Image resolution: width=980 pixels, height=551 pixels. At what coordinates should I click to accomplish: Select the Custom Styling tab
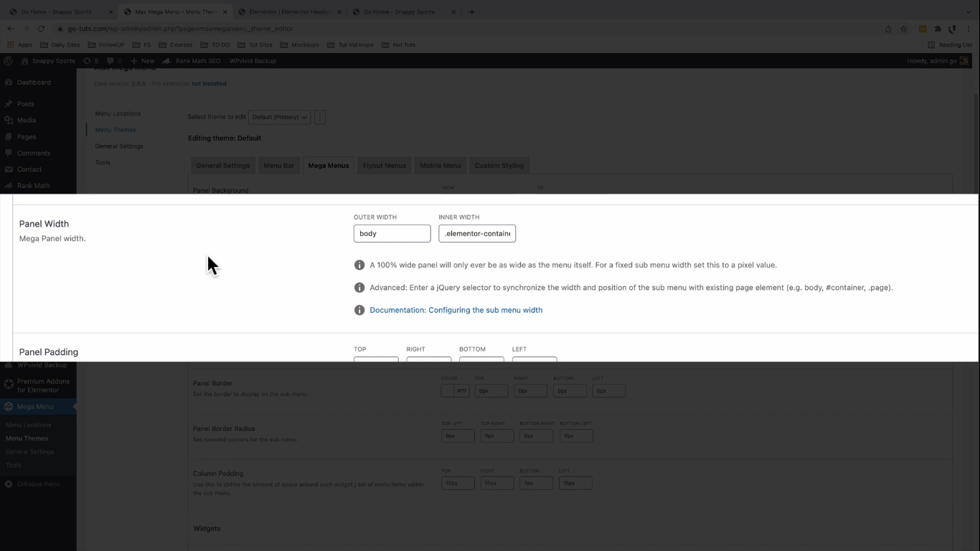499,166
